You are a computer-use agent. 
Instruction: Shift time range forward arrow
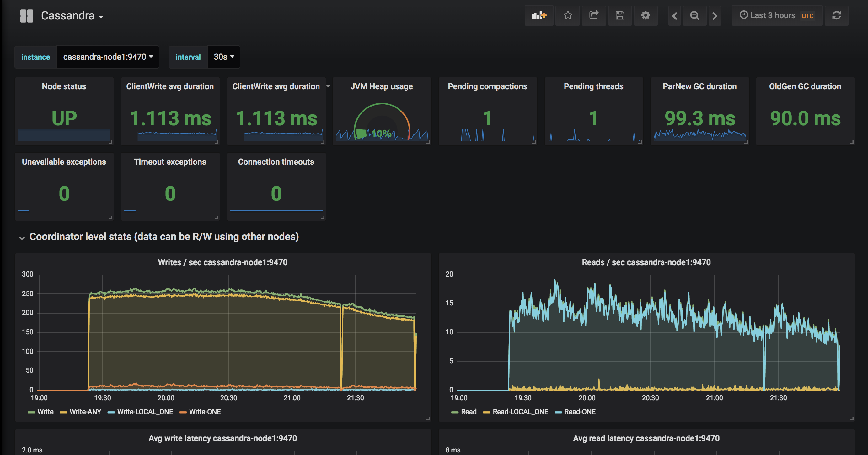pyautogui.click(x=715, y=16)
